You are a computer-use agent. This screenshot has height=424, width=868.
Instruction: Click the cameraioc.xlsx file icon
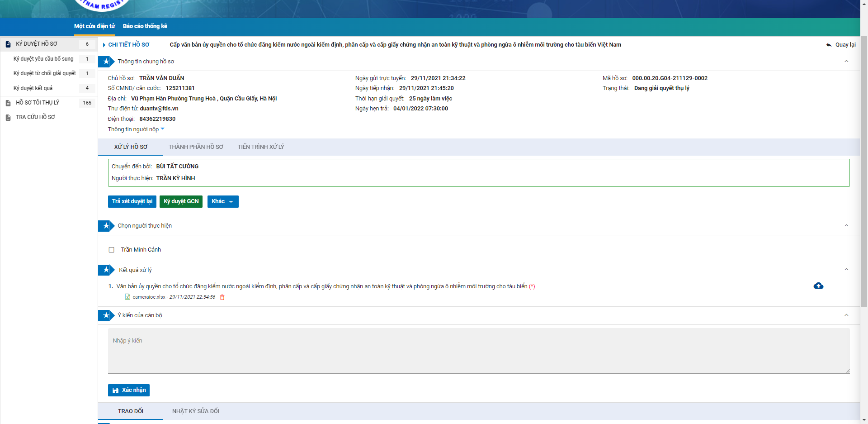[x=127, y=297]
